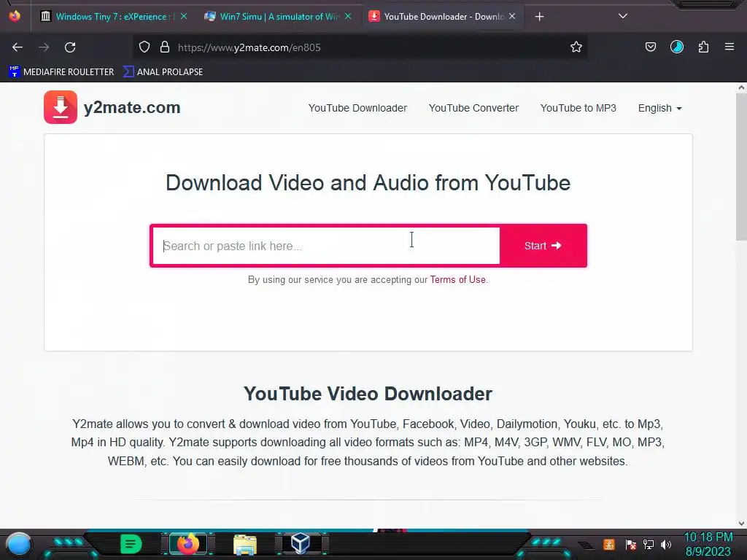Open the VirtualBox cube taskbar icon
The image size is (747, 560).
(301, 544)
